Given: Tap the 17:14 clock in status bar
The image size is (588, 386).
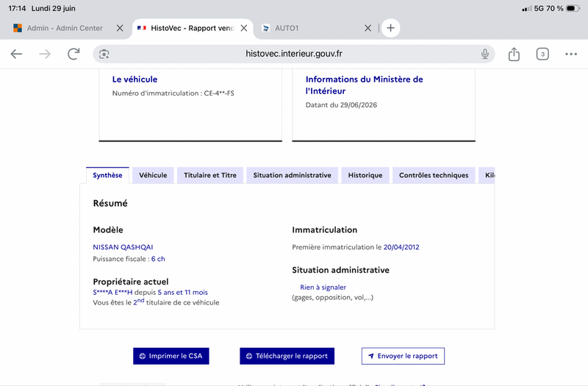Looking at the screenshot, I should tap(17, 8).
